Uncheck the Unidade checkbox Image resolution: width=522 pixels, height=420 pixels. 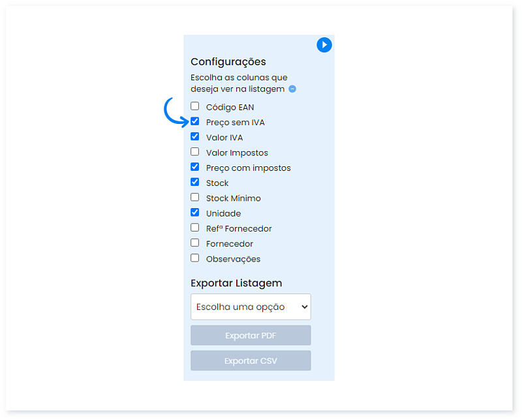pos(194,212)
